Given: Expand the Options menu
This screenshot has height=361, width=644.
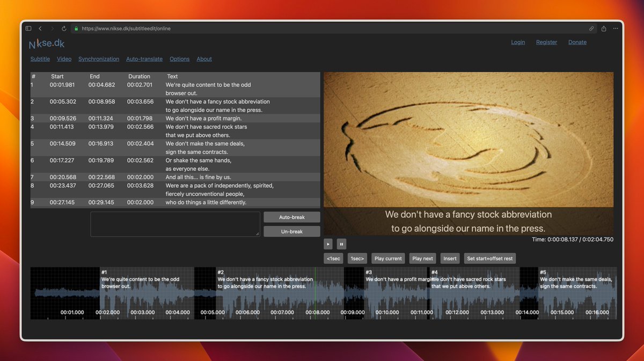Looking at the screenshot, I should tap(179, 59).
